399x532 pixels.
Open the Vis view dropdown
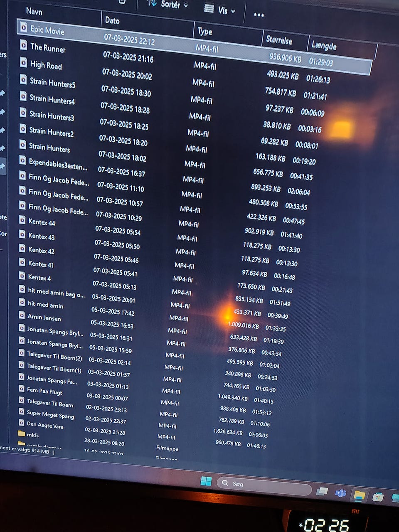click(x=219, y=10)
